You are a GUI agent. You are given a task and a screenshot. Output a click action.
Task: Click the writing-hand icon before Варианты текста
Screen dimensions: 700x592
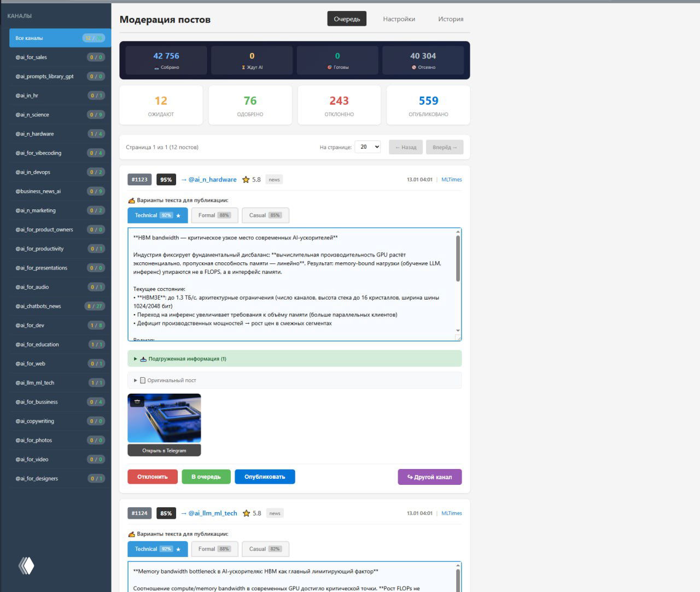[x=131, y=200]
